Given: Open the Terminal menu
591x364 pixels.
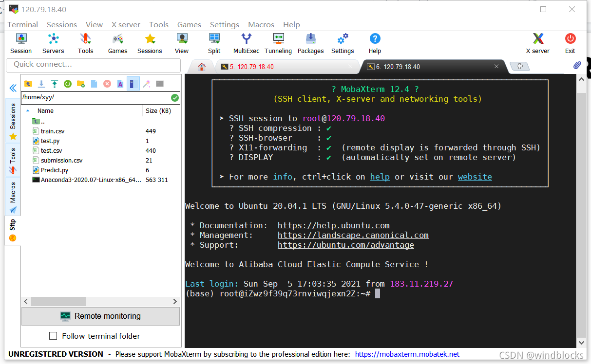Looking at the screenshot, I should pos(22,24).
